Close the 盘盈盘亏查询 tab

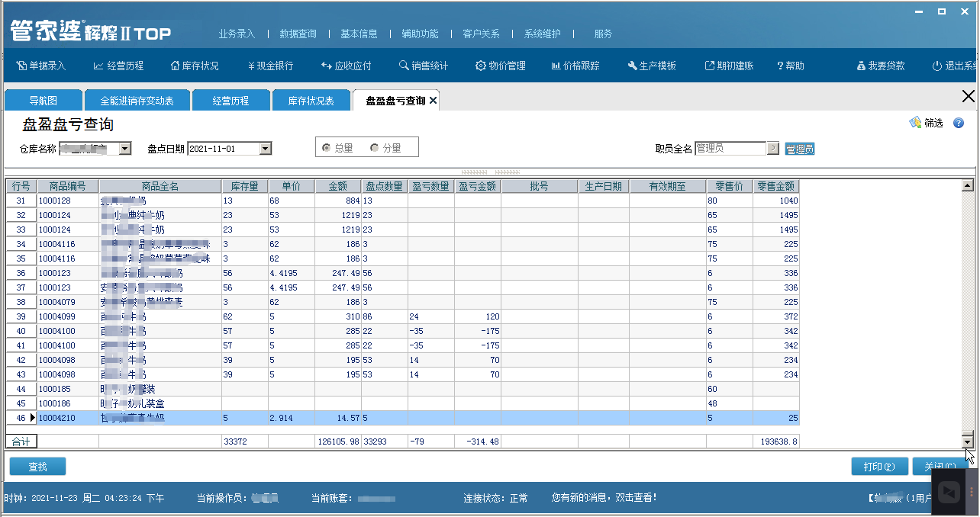(434, 101)
